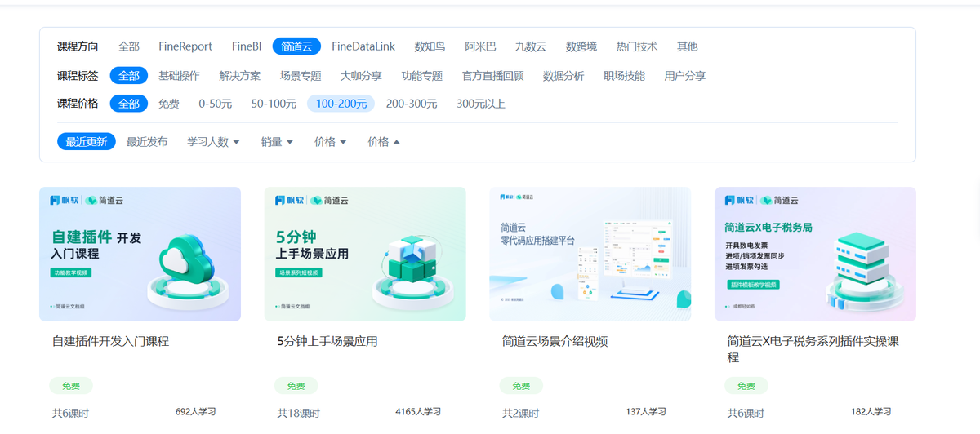Filter price range 50-100元

(x=274, y=104)
